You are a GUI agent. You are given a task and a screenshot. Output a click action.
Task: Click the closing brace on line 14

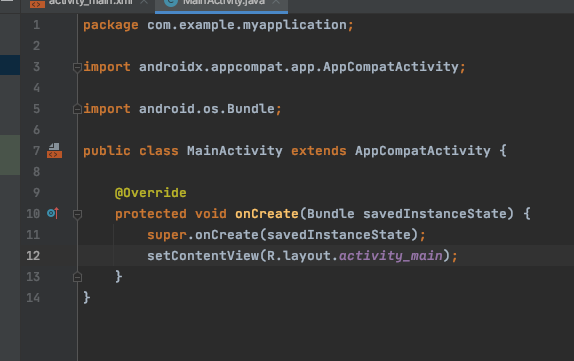86,297
